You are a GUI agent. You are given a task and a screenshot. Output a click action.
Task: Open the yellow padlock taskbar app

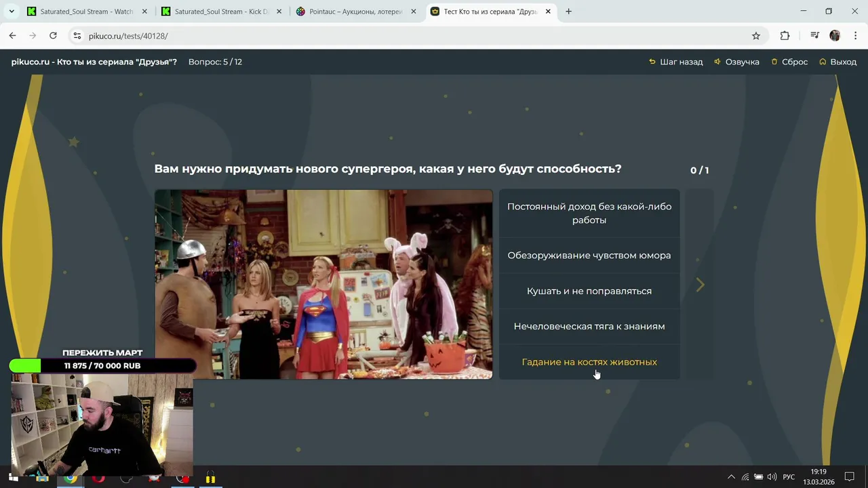(210, 478)
